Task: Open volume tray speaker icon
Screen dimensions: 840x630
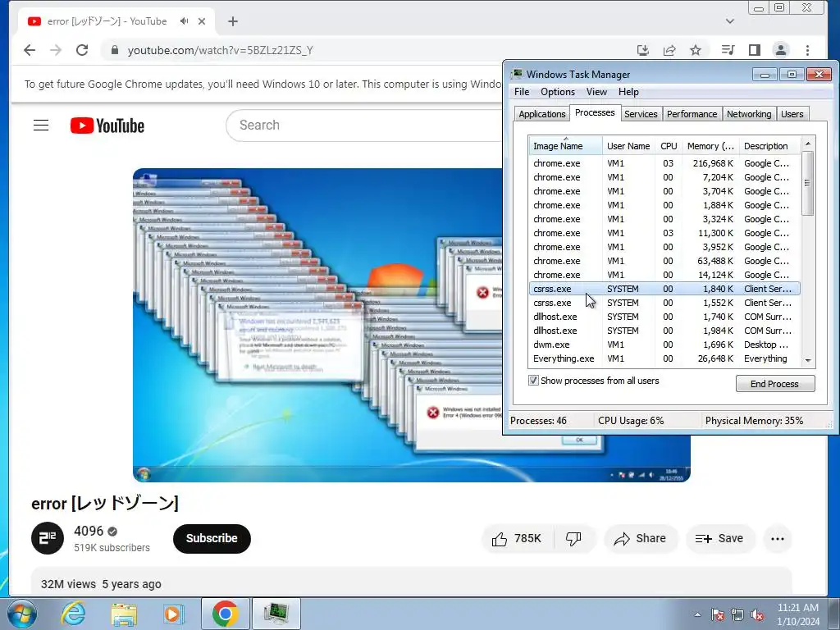Action: point(757,614)
